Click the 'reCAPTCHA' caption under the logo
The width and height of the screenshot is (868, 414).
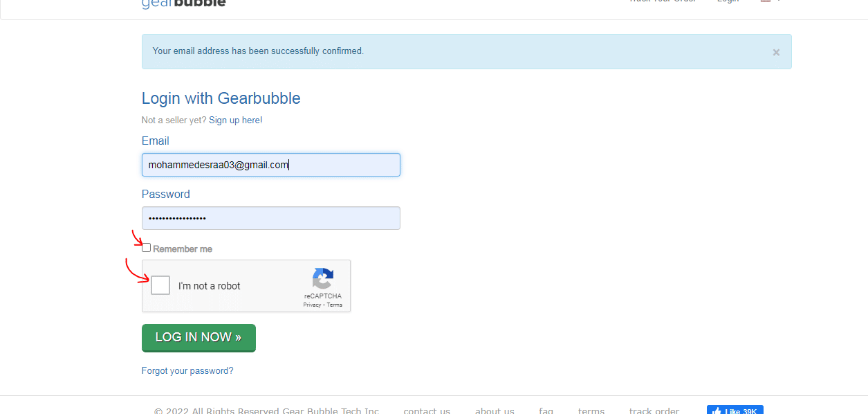click(x=323, y=296)
